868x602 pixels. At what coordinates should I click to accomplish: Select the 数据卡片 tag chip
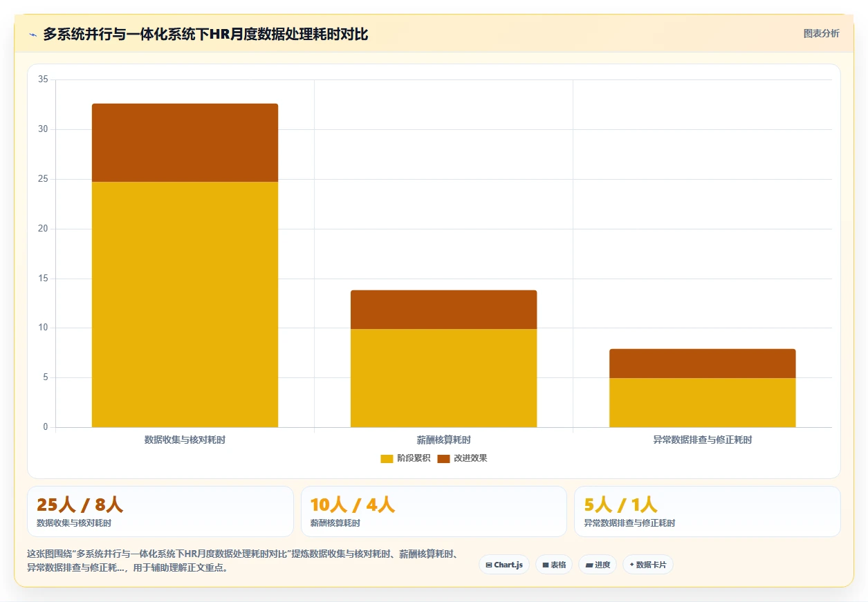pyautogui.click(x=648, y=565)
